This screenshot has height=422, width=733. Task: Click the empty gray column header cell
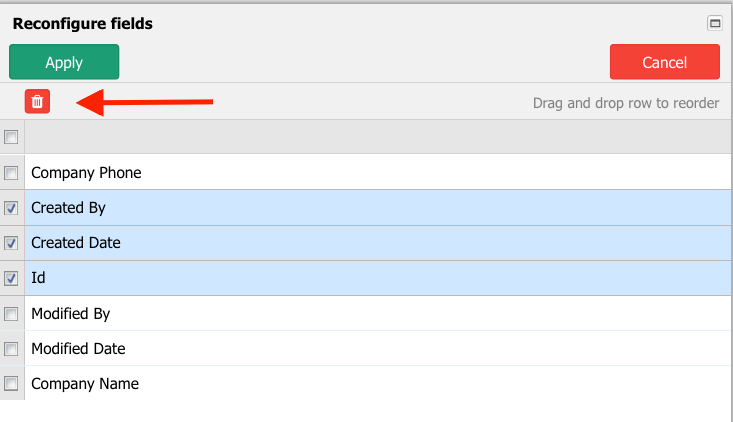click(x=378, y=137)
